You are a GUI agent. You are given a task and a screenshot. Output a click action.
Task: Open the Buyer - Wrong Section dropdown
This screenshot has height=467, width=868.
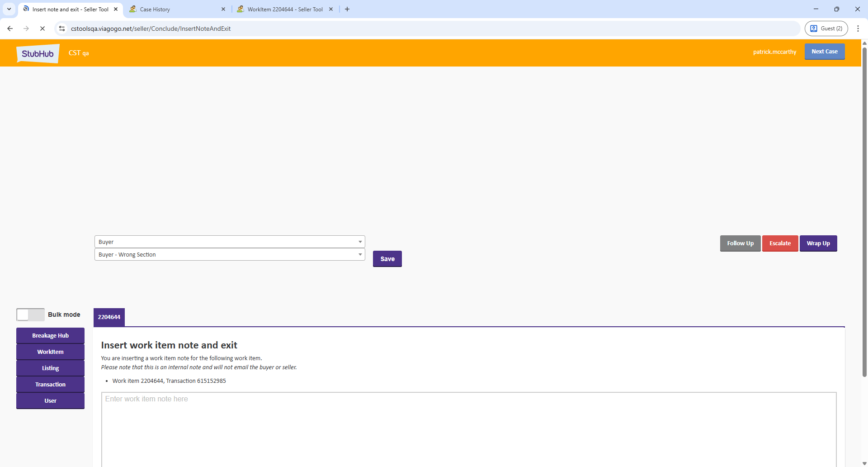pos(230,255)
